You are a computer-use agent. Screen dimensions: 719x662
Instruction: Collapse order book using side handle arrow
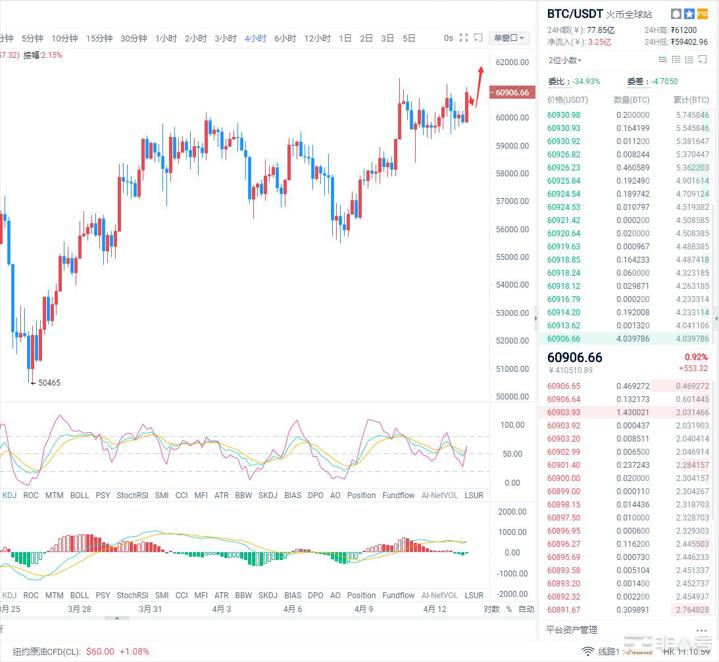(536, 318)
